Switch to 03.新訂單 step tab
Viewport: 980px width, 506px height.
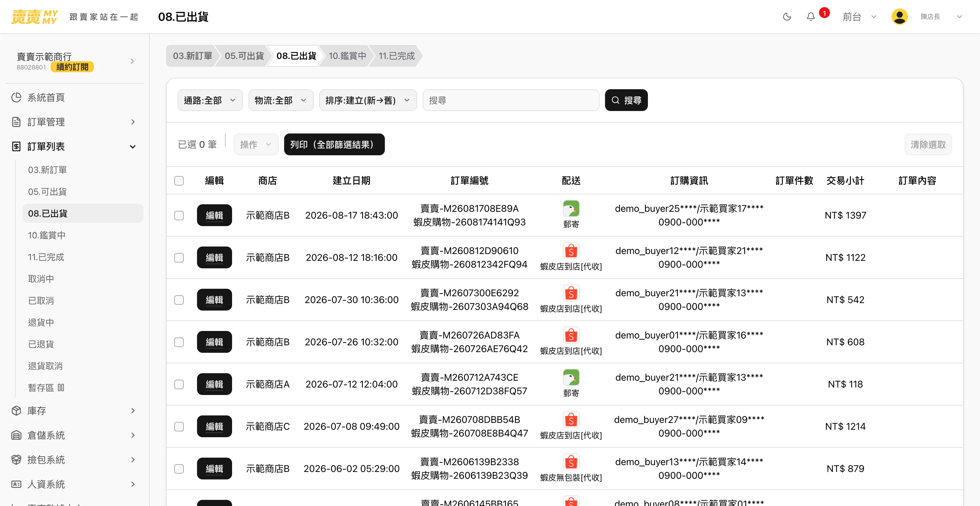coord(192,56)
